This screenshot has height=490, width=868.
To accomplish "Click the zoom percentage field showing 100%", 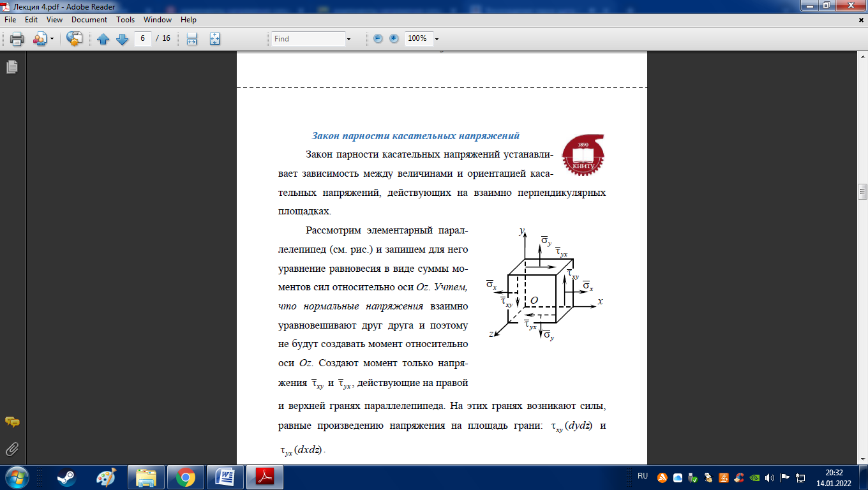I will (x=418, y=38).
